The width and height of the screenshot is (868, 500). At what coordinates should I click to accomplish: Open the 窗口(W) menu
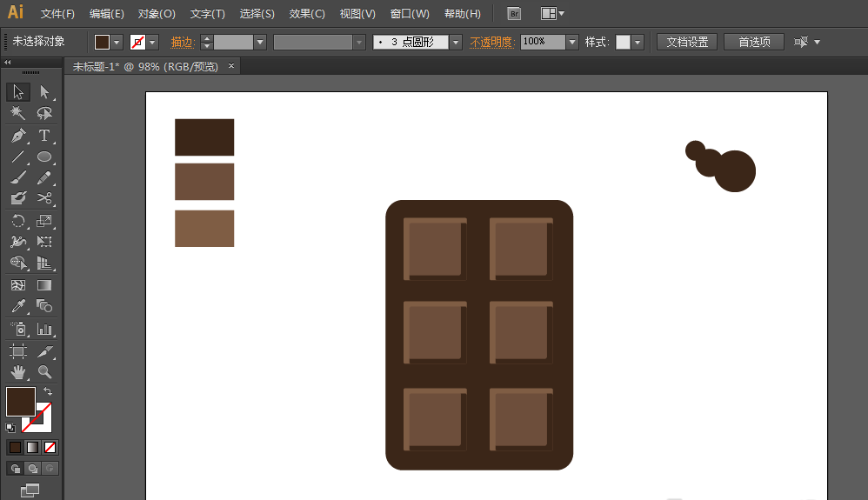coord(410,14)
